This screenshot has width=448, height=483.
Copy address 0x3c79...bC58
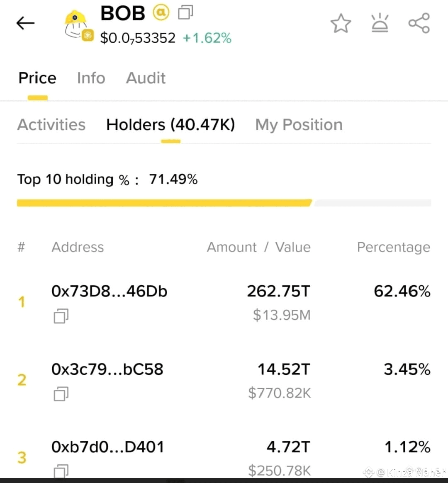pyautogui.click(x=61, y=394)
